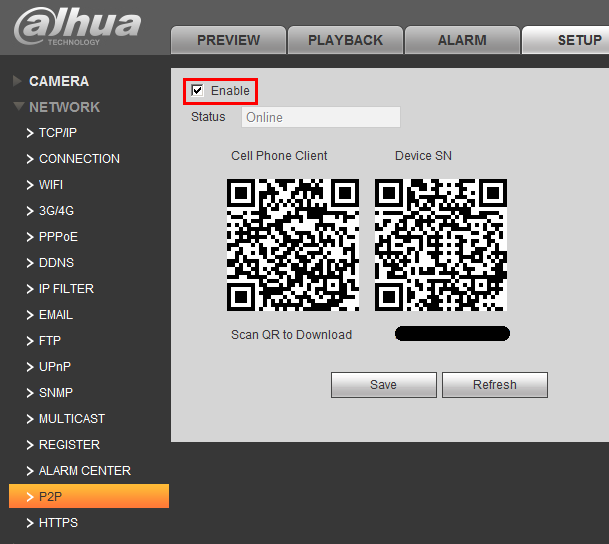Open the PLAYBACK tab
The image size is (609, 544).
[345, 40]
